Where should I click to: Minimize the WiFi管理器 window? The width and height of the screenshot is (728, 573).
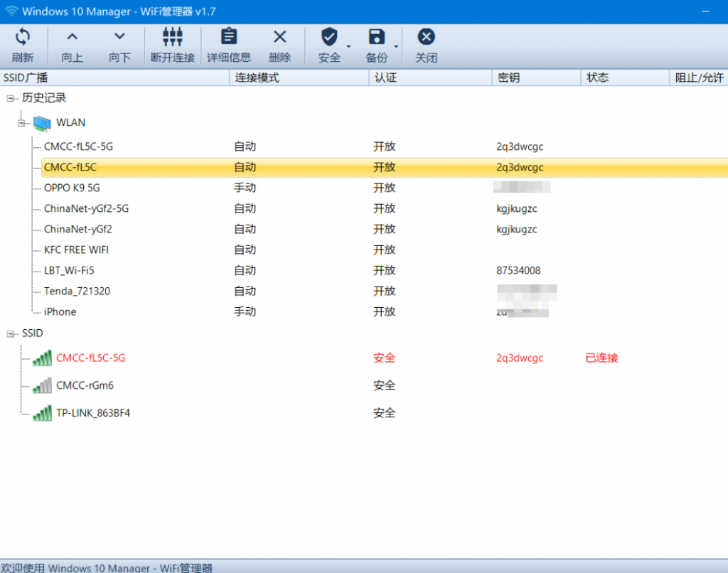(705, 11)
